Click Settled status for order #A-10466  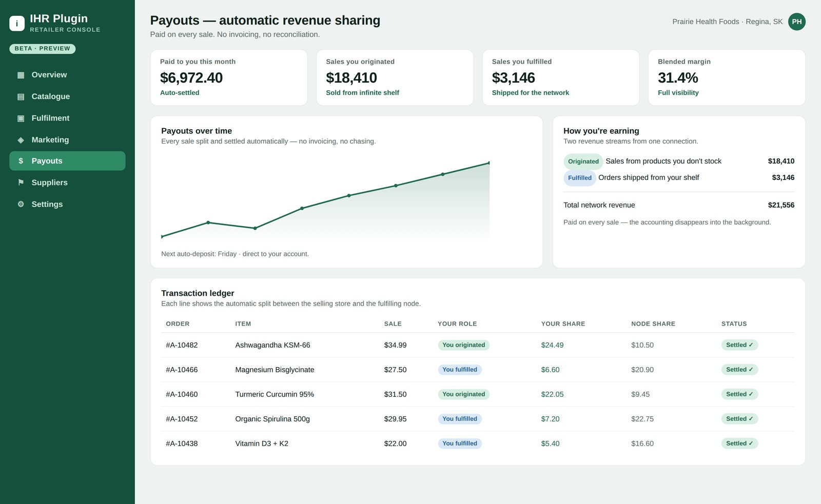[x=739, y=370]
